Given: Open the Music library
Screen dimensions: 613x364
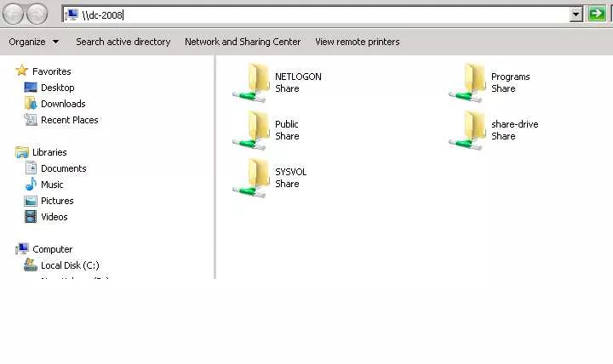Looking at the screenshot, I should tap(52, 185).
